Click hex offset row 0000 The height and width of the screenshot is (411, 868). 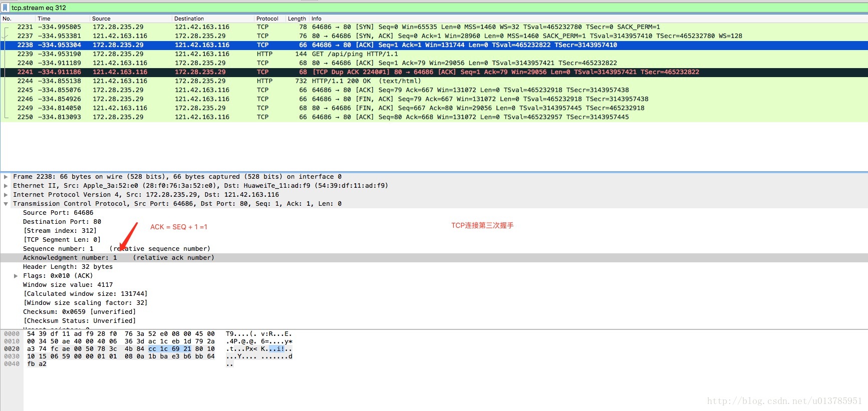tap(12, 334)
